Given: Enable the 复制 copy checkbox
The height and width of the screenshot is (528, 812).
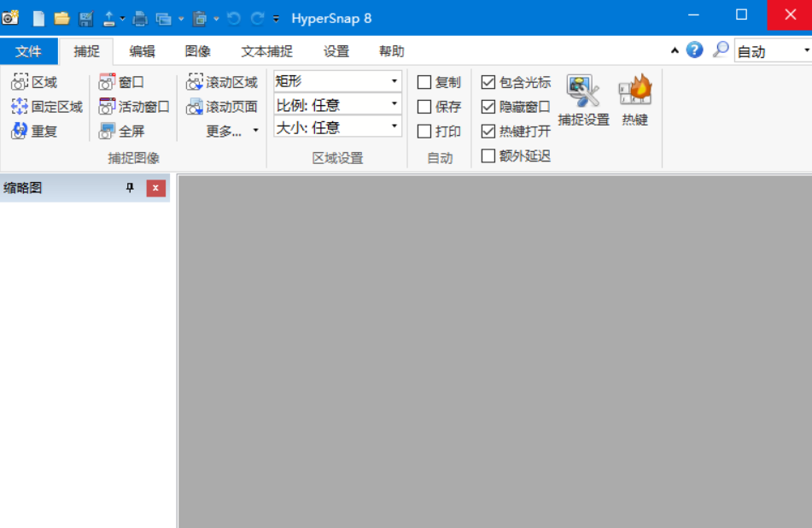Looking at the screenshot, I should pyautogui.click(x=424, y=82).
